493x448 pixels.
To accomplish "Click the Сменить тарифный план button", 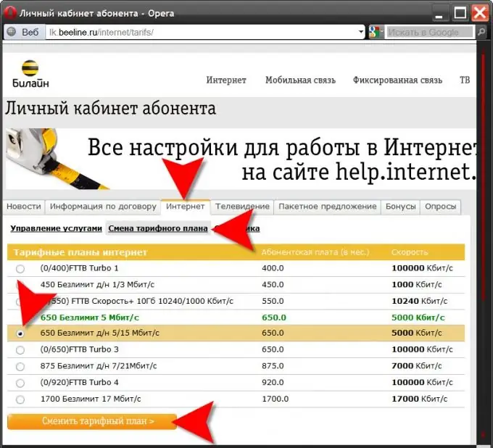I will [92, 421].
